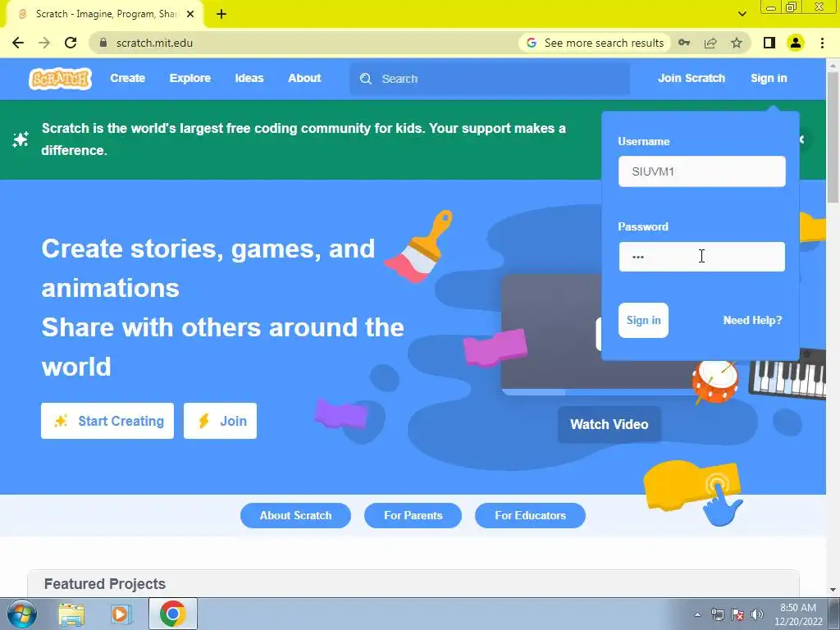This screenshot has width=840, height=630.
Task: Click the address bar URL
Action: coord(154,43)
